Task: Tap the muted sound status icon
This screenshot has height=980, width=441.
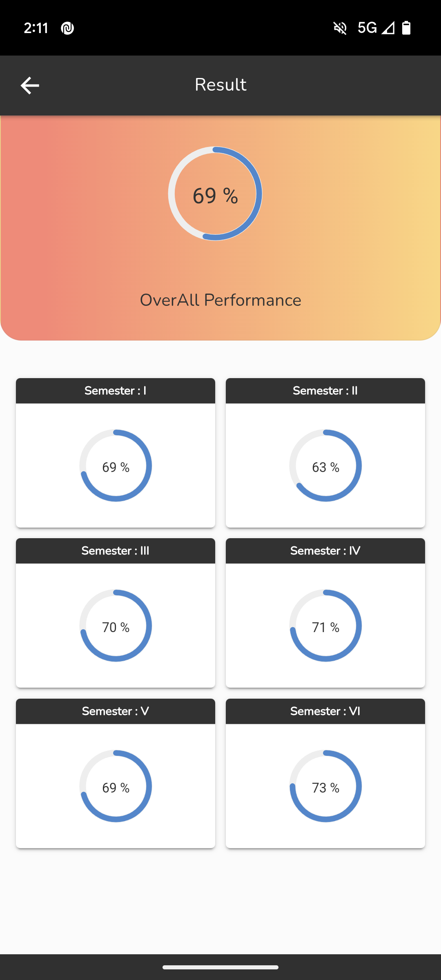Action: [340, 28]
